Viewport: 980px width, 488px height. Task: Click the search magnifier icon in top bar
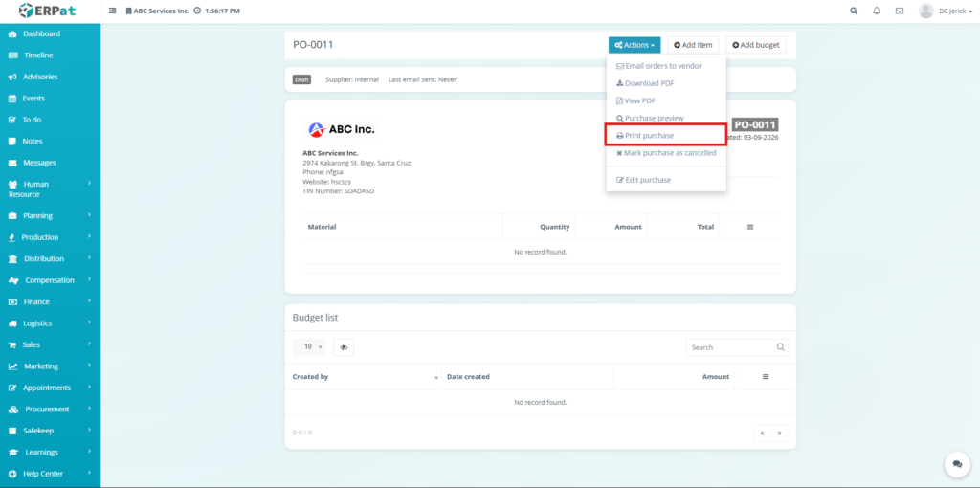[854, 11]
